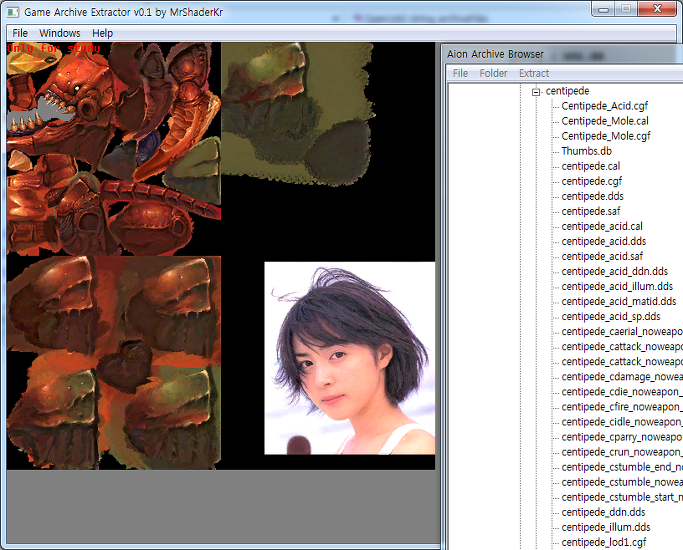Open the File menu in Game Archive Extractor
The height and width of the screenshot is (550, 683).
pos(20,33)
